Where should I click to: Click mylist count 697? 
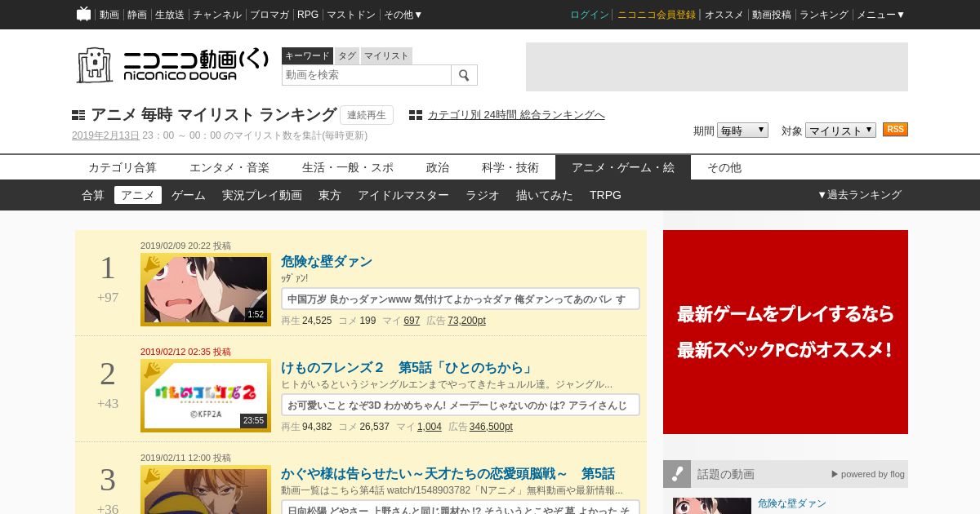(412, 321)
